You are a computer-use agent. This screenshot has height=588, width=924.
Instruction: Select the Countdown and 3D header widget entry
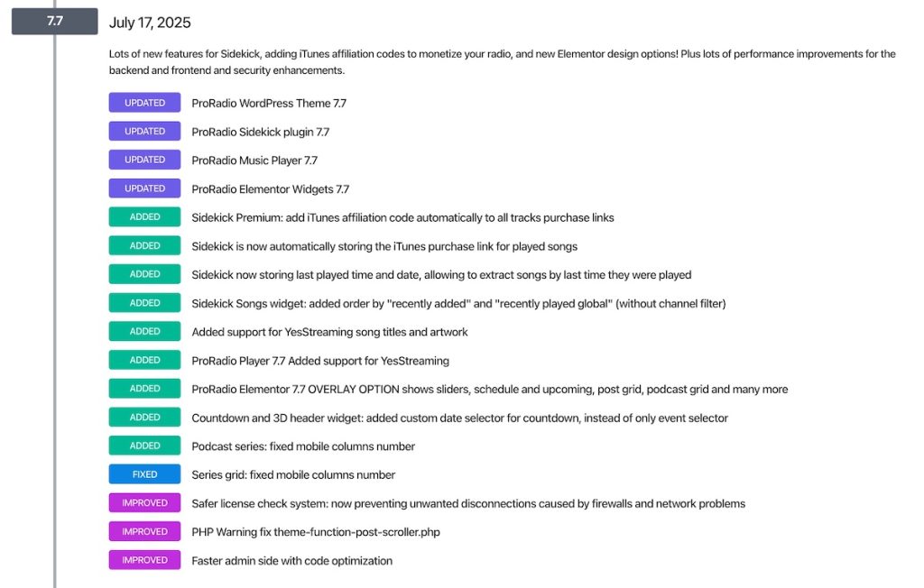coord(459,418)
